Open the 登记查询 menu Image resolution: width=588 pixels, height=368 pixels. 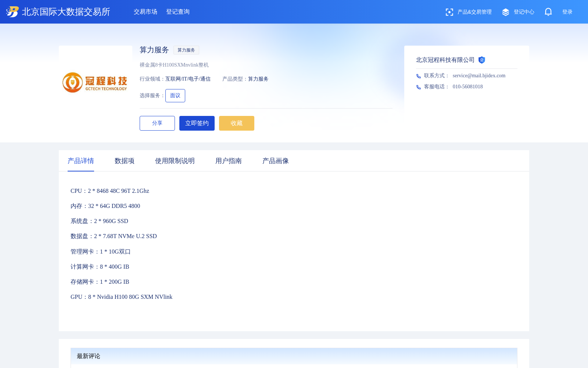click(x=178, y=12)
